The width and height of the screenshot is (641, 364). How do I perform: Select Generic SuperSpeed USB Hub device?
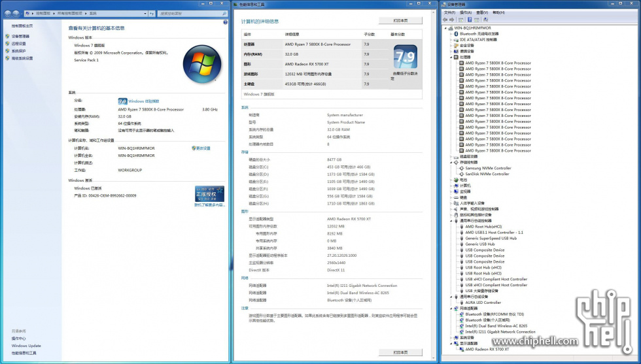[x=491, y=238]
